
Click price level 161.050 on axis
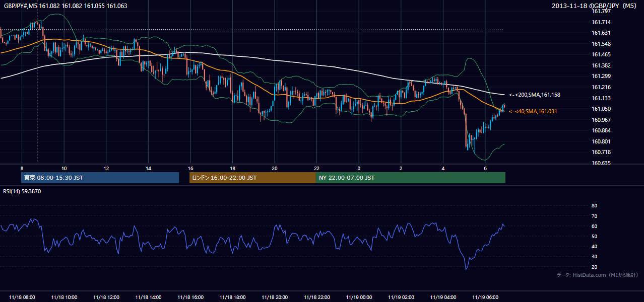click(601, 109)
